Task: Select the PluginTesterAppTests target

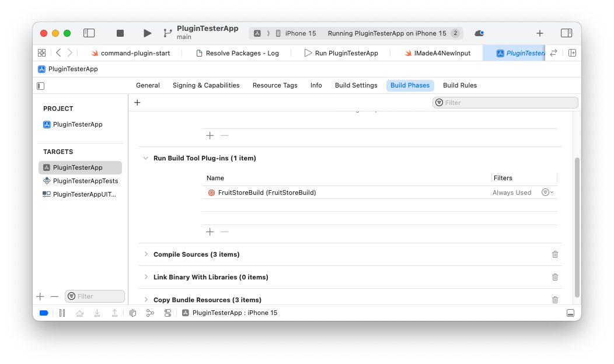Action: [81, 181]
